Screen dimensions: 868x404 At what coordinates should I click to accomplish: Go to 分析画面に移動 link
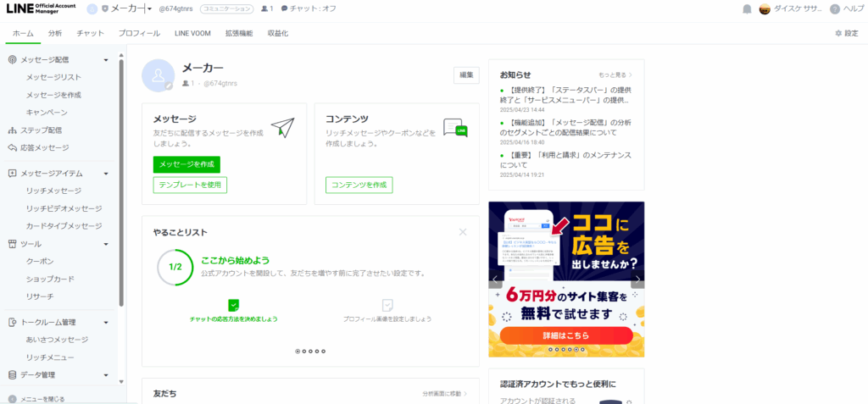444,394
